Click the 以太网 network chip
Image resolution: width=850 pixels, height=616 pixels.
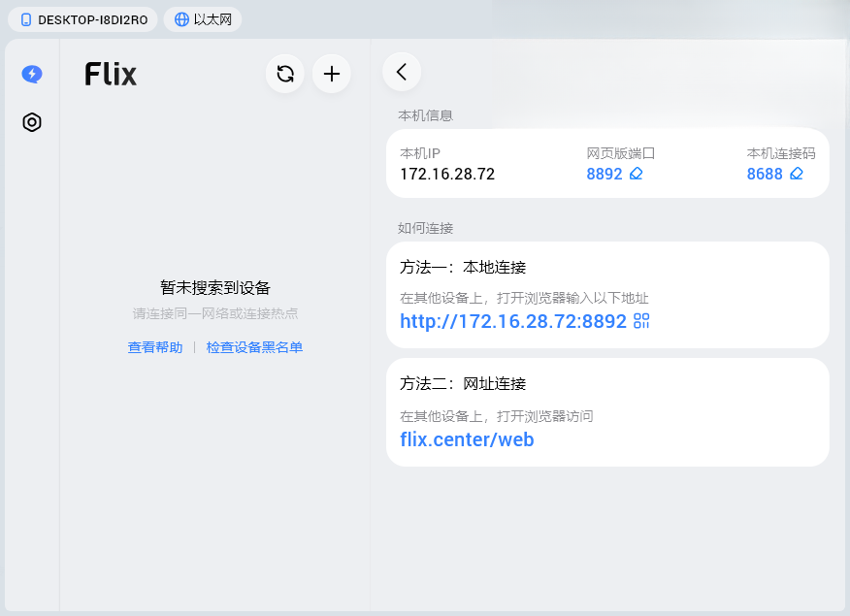tap(203, 19)
